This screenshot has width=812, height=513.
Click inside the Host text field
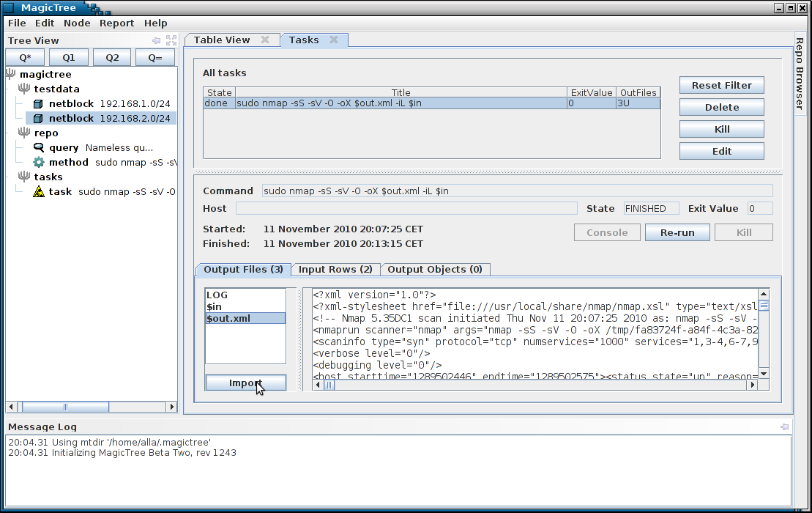(406, 208)
